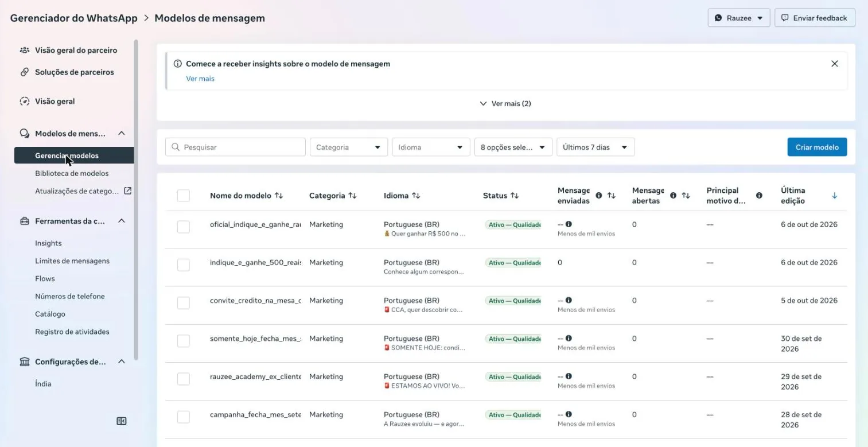
Task: Click the Criar modelo button
Action: tap(817, 147)
